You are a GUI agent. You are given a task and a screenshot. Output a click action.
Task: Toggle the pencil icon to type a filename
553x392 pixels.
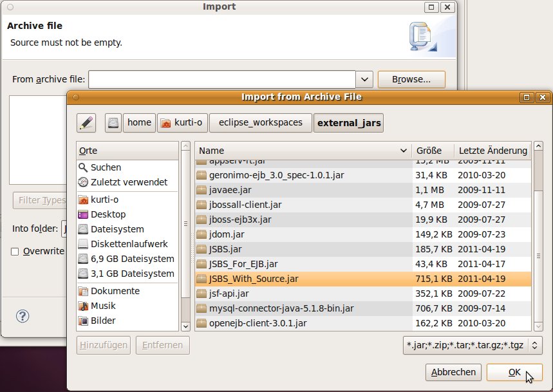86,122
